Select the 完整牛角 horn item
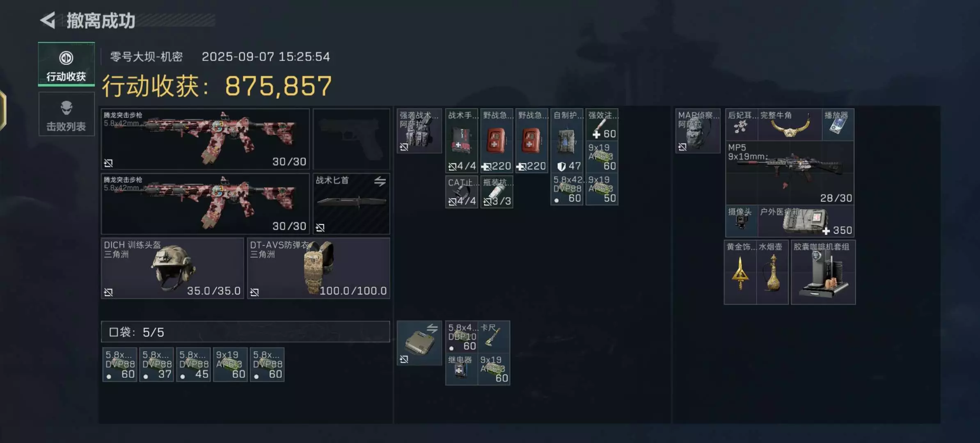 click(790, 125)
